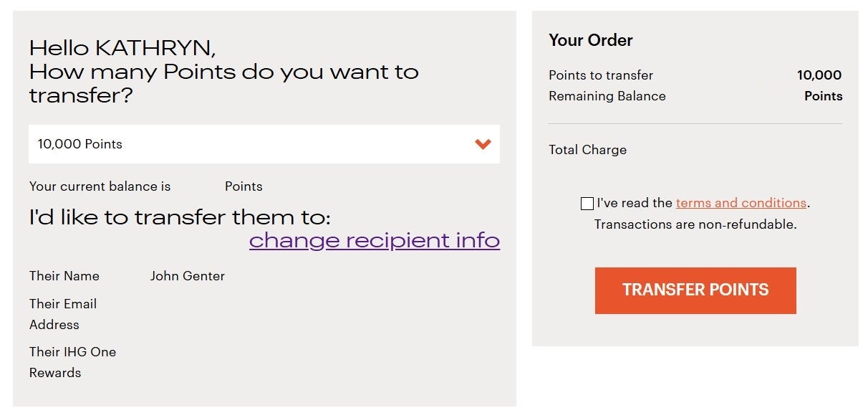Screen dimensions: 868x418
Task: Click the "Their IHG One Rewards" label
Action: [73, 362]
